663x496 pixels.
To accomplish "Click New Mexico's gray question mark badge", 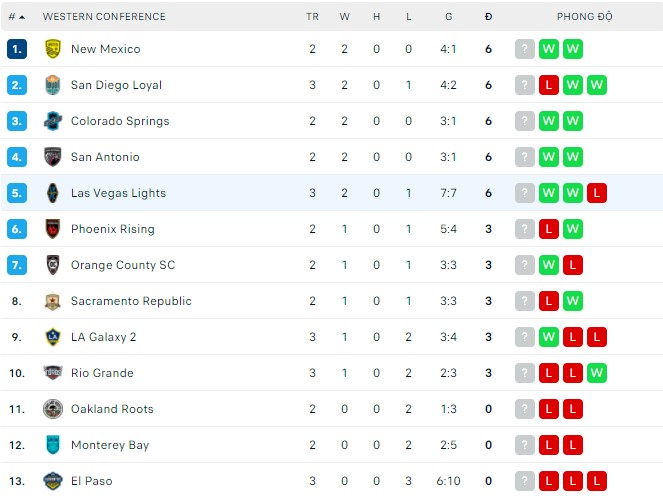I will pyautogui.click(x=525, y=49).
